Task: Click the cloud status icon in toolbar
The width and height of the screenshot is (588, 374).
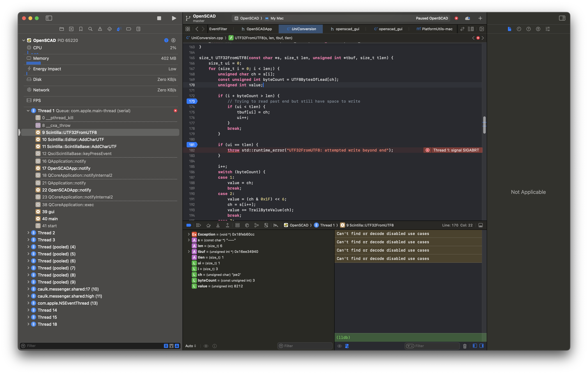Action: tap(467, 18)
